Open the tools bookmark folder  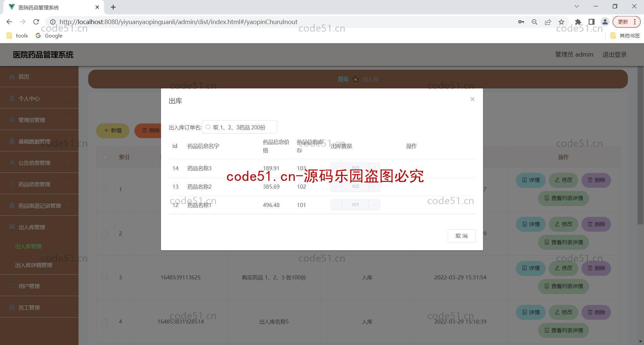[17, 36]
